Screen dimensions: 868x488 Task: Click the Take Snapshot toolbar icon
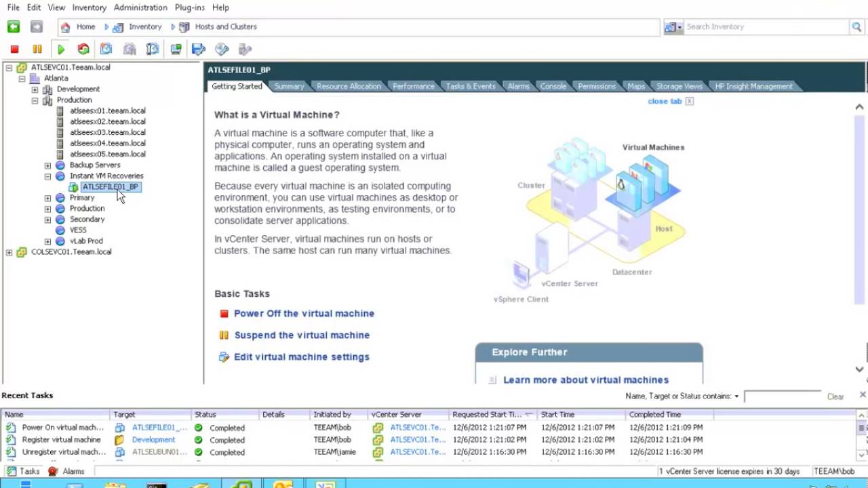pyautogui.click(x=106, y=49)
